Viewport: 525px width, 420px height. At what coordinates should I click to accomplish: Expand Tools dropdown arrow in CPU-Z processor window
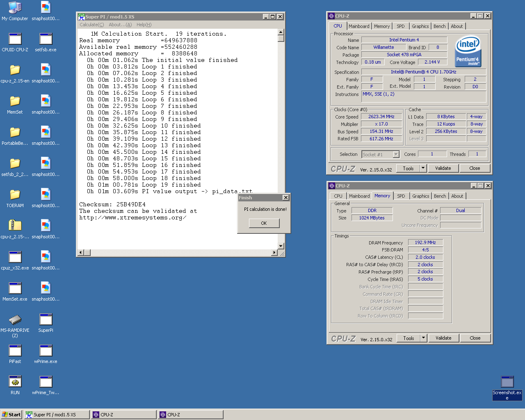click(x=423, y=168)
